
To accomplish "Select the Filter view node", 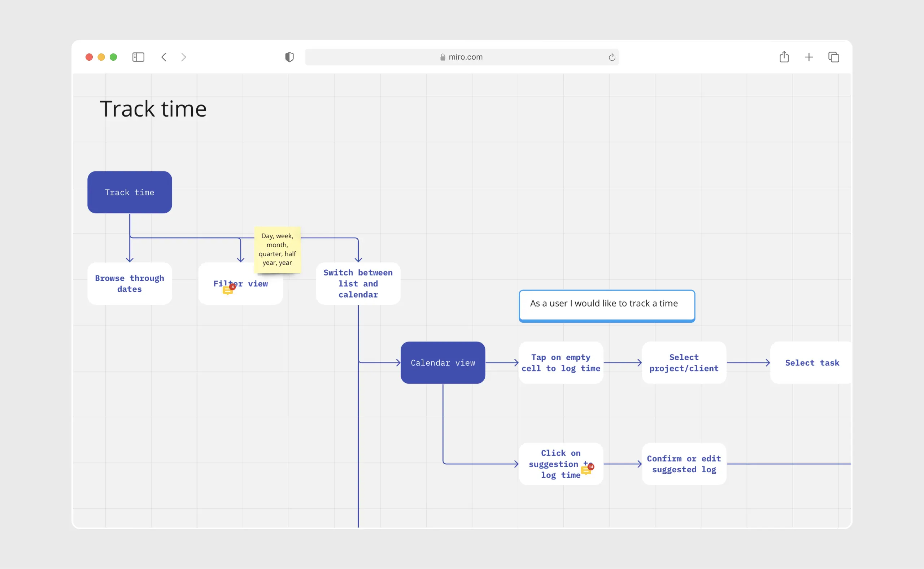I will [x=241, y=284].
